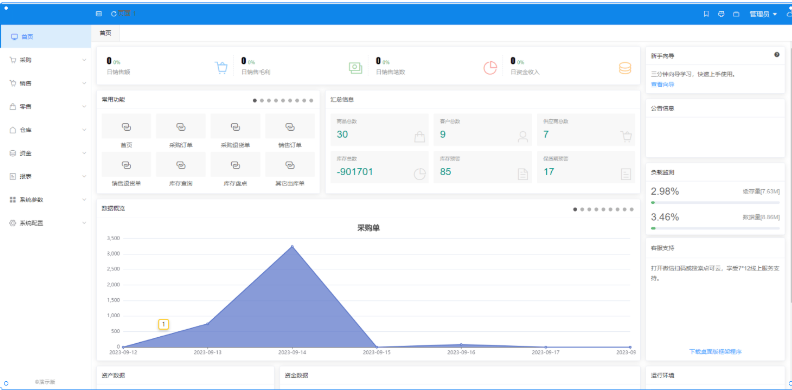The width and height of the screenshot is (792, 390).
Task: Select second carousel dot above 采购单 chart
Action: tap(582, 209)
